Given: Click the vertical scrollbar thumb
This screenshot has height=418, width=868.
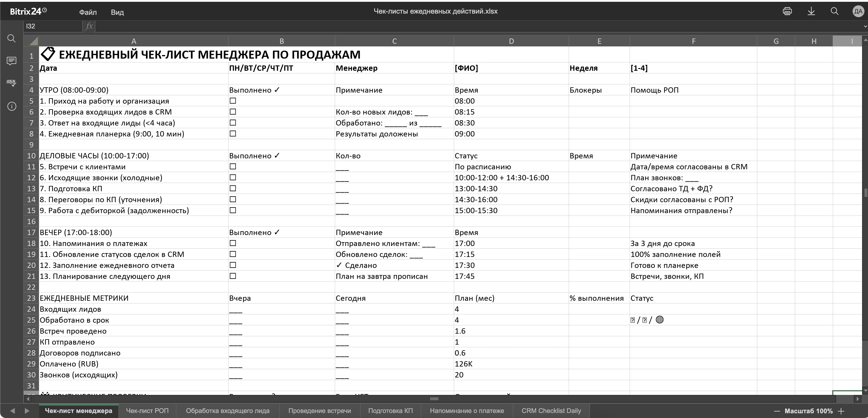Looking at the screenshot, I should click(x=865, y=192).
